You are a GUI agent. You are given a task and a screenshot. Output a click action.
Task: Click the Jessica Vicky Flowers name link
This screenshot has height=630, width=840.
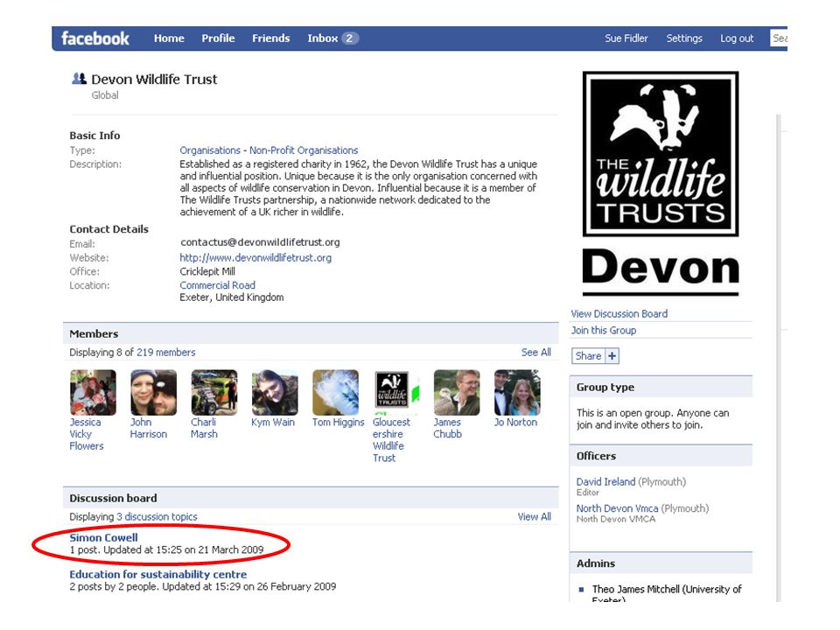87,434
